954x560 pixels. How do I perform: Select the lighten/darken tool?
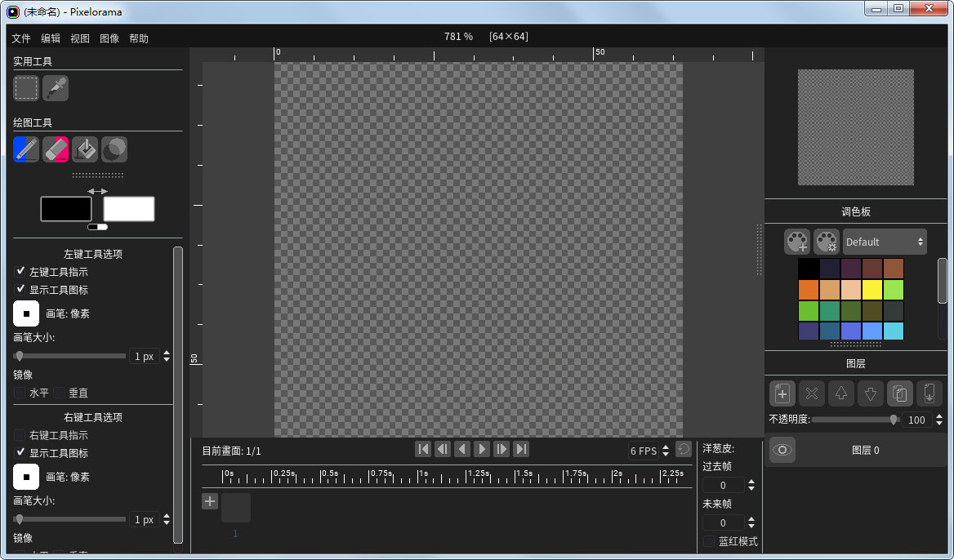pyautogui.click(x=114, y=149)
